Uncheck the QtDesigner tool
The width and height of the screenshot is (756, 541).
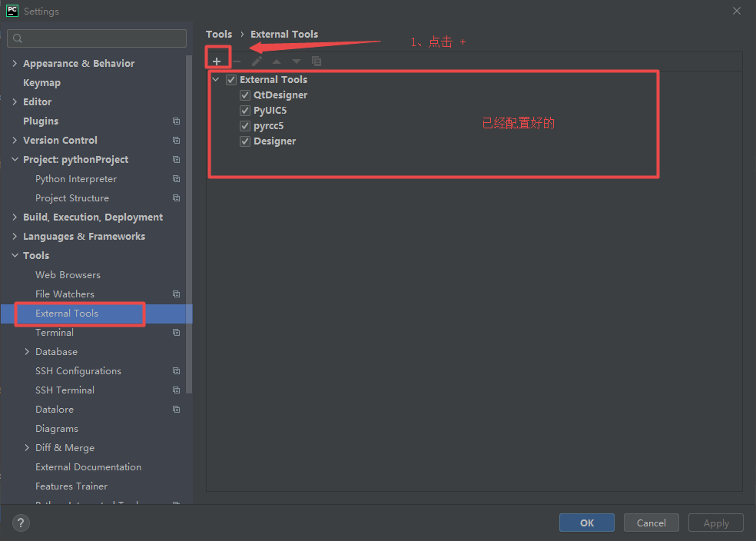[x=244, y=95]
